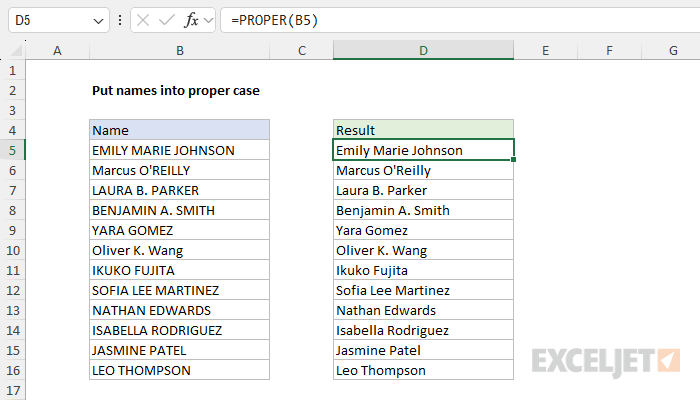The width and height of the screenshot is (700, 400).
Task: Select result cell 'Leo Thompson'
Action: coord(423,370)
